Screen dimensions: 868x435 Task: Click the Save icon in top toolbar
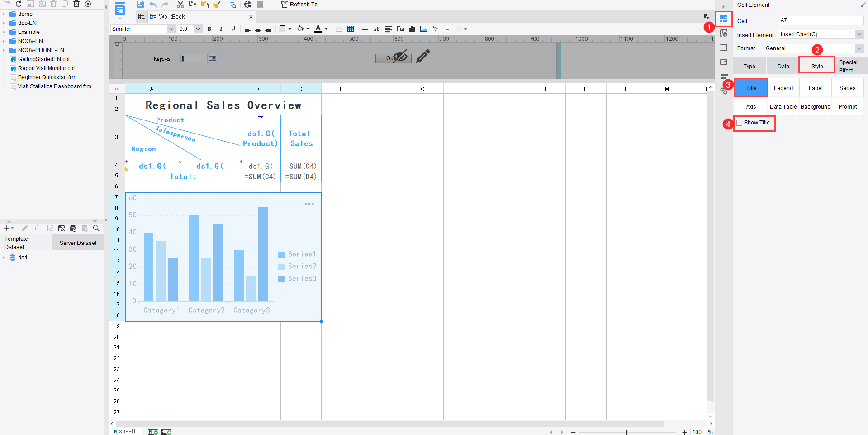pos(141,5)
